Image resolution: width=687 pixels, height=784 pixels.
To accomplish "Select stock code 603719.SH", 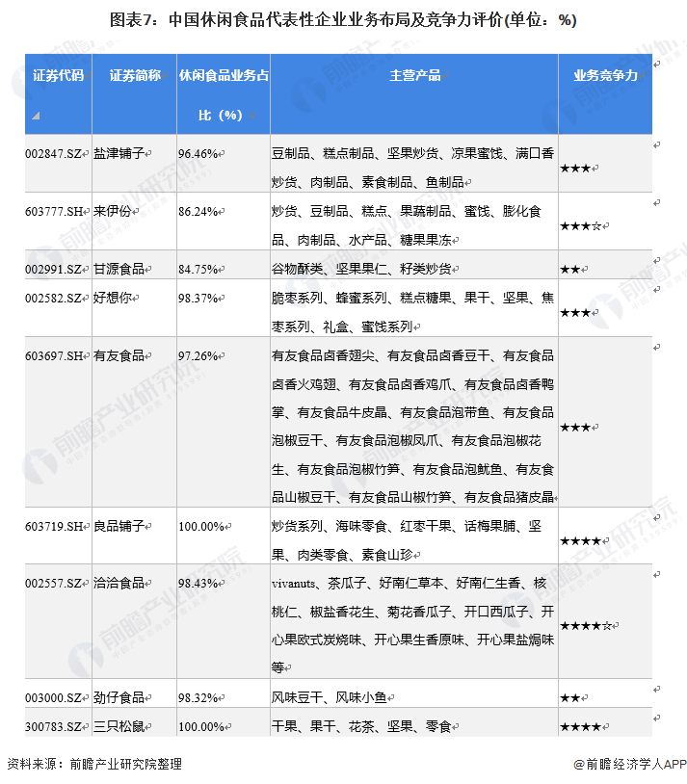I will pos(54,527).
